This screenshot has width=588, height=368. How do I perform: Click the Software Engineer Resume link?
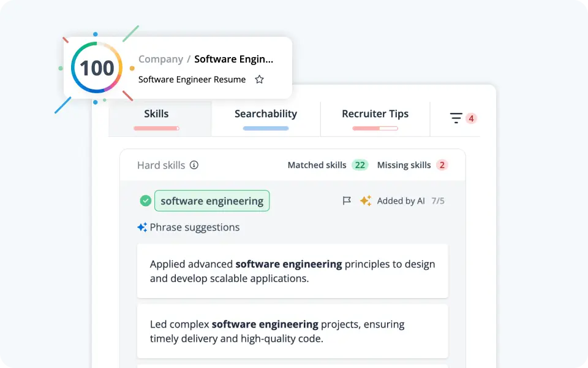point(192,79)
